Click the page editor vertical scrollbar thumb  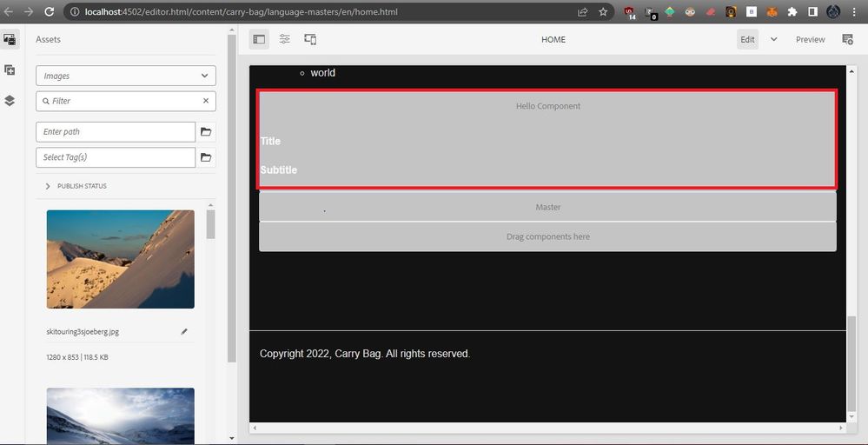[x=851, y=362]
